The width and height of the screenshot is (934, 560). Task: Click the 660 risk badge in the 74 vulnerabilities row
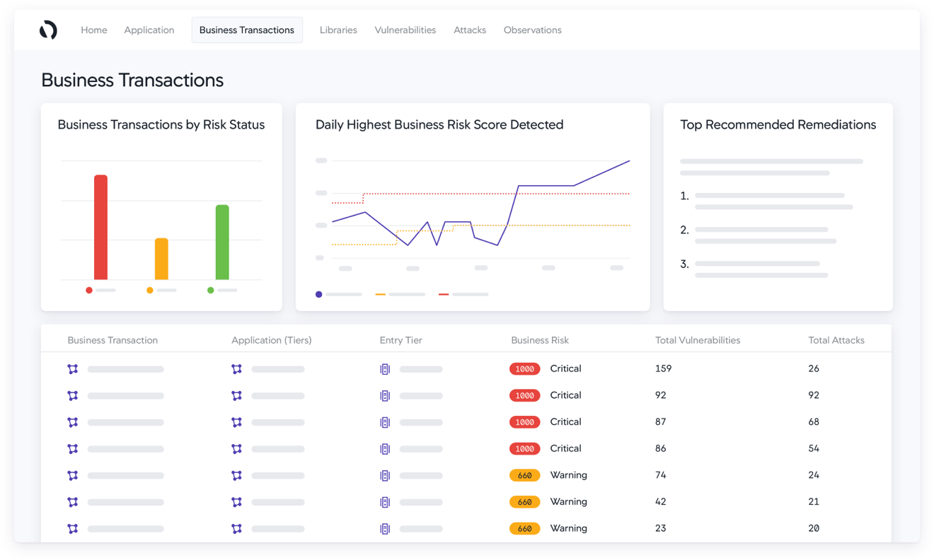tap(525, 475)
